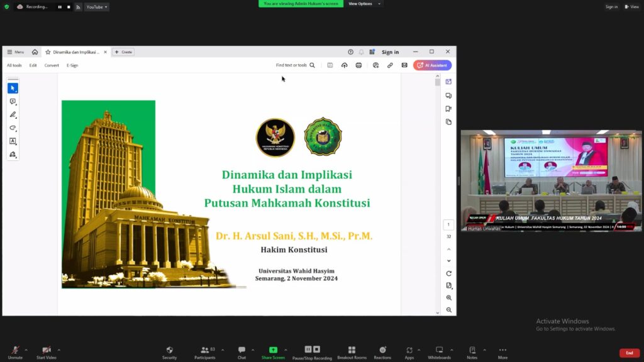
Task: Open the Convert menu in Acrobat
Action: click(52, 65)
